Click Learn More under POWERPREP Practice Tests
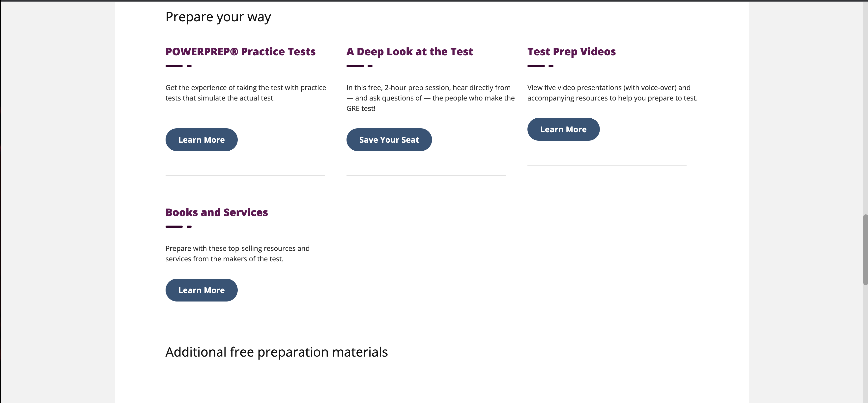Image resolution: width=868 pixels, height=403 pixels. coord(201,140)
